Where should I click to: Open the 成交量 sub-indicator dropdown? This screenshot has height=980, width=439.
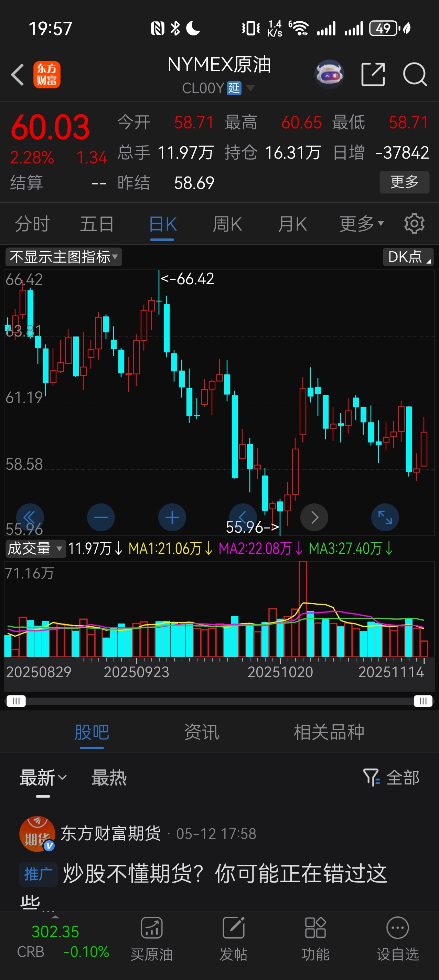(x=35, y=548)
